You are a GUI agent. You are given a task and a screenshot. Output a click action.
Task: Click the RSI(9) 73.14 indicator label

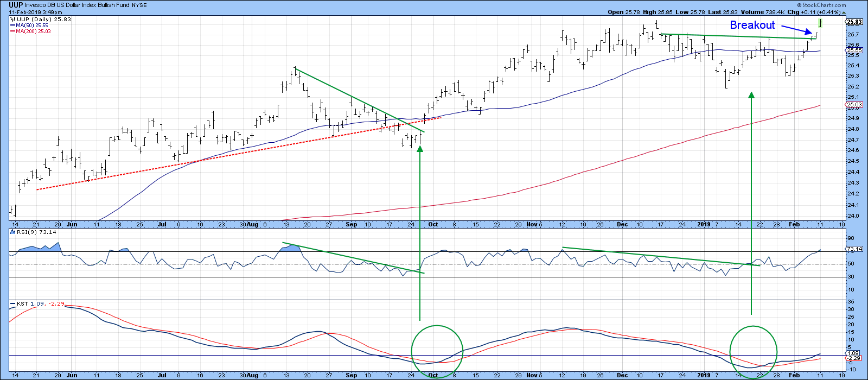(x=29, y=232)
